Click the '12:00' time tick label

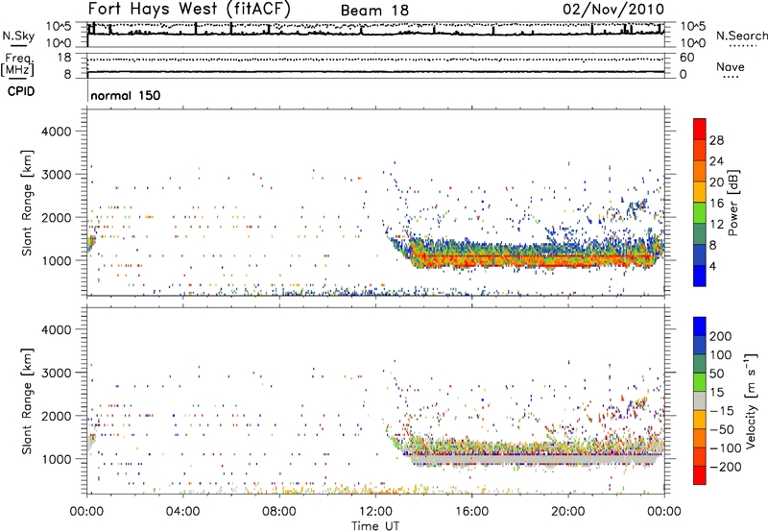pyautogui.click(x=375, y=512)
